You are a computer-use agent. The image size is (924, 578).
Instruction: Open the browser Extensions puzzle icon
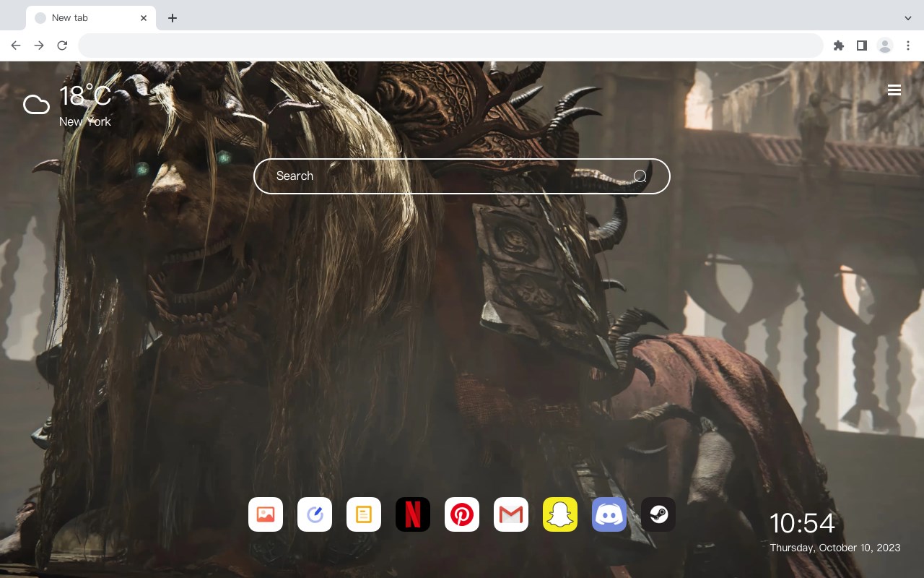(x=839, y=46)
